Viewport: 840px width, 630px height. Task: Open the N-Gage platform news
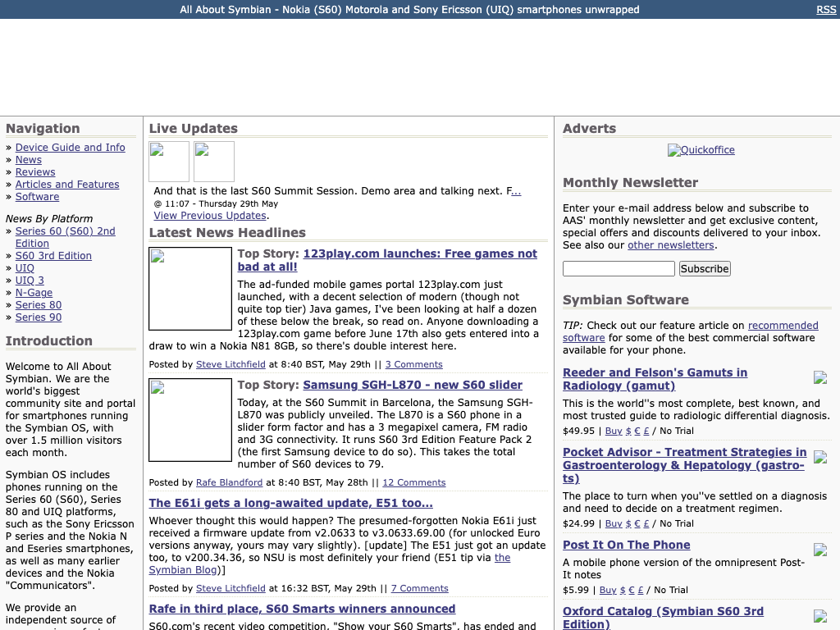point(34,293)
